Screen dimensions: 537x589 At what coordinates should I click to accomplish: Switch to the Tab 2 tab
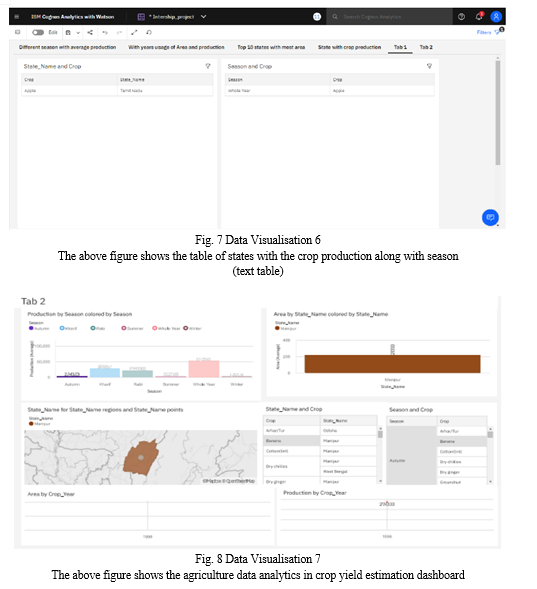(x=426, y=47)
